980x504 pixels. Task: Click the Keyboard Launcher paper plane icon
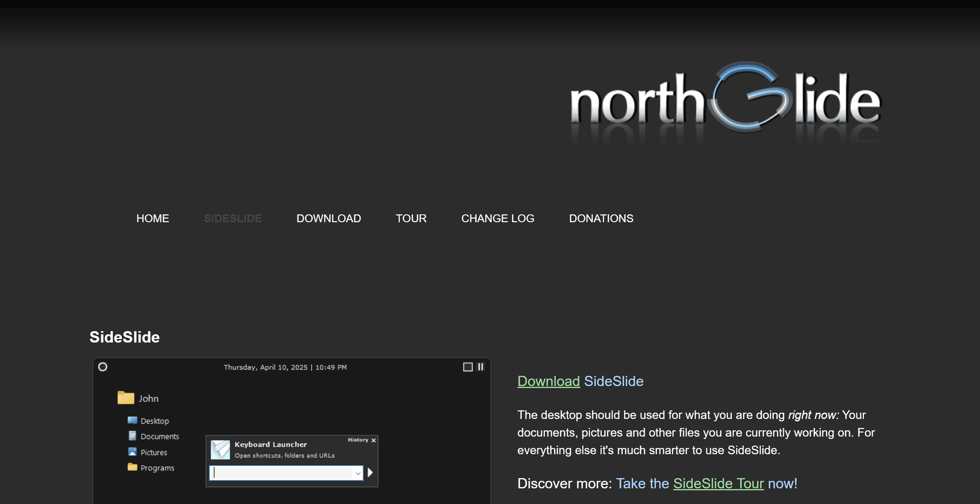[220, 450]
